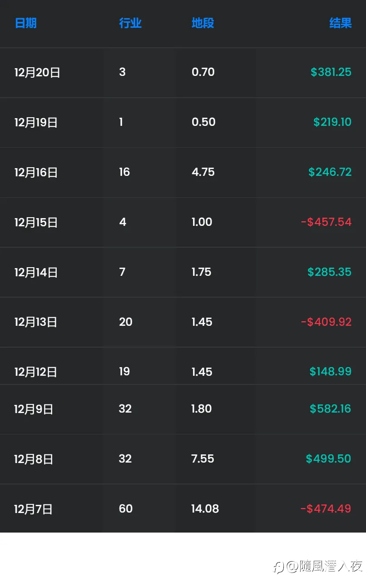Select the 12月14日 date cell

(x=36, y=272)
